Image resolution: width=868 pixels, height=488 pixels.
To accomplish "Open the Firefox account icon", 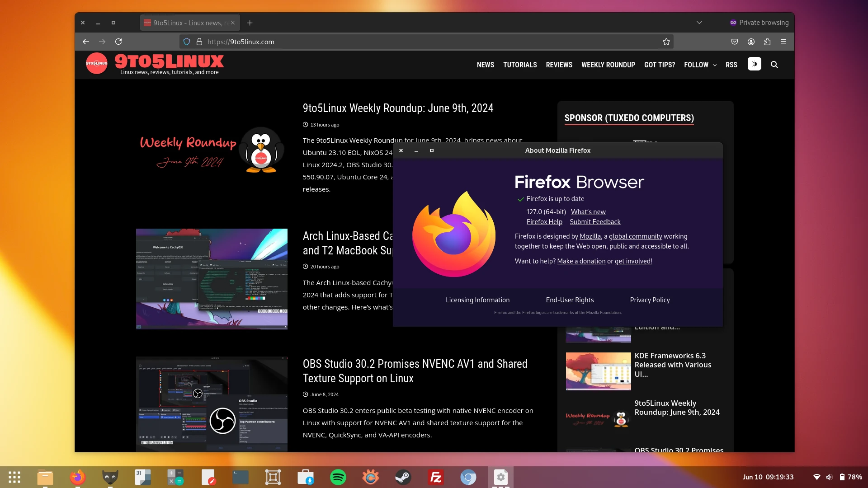I will tap(751, 42).
